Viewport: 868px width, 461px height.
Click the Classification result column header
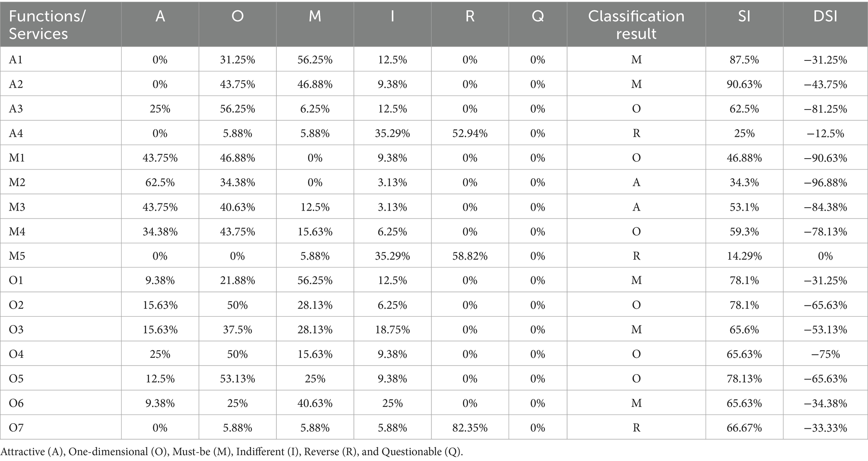tap(636, 25)
